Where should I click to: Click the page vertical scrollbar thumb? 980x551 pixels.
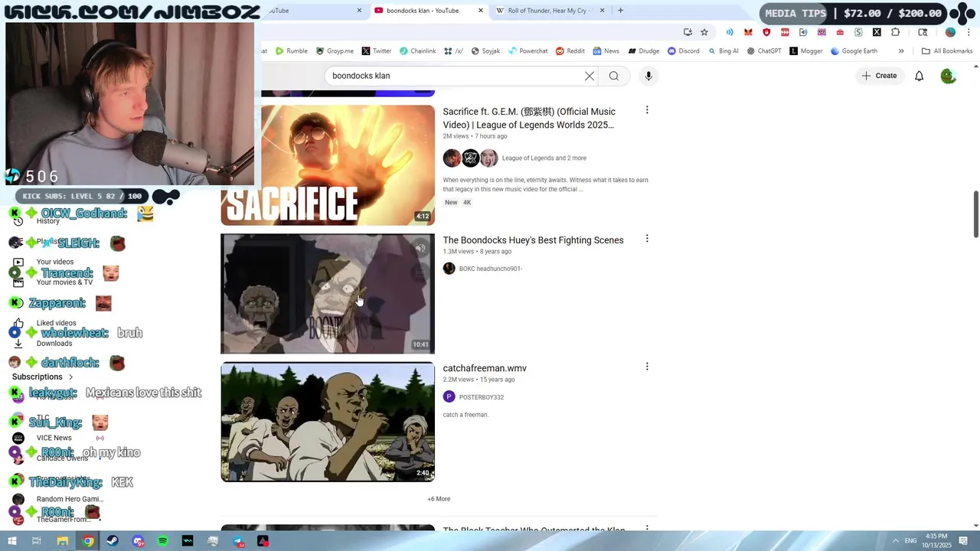(x=976, y=214)
